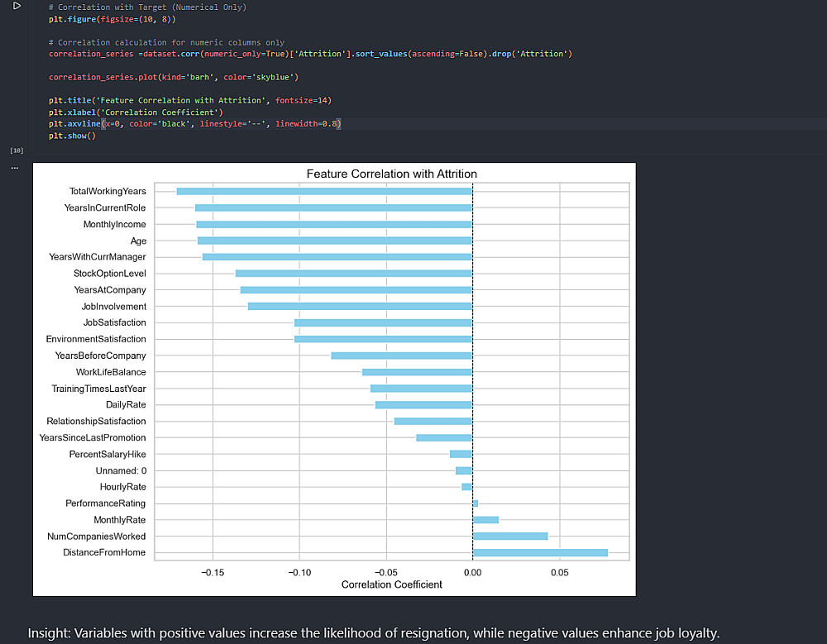
Task: Place cursor on the plt.axvline code line
Action: [x=194, y=124]
